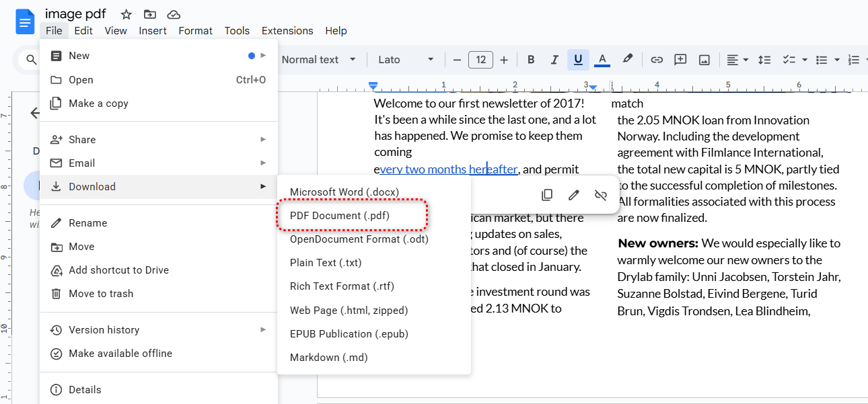
Task: Open the text color picker
Action: [x=602, y=60]
